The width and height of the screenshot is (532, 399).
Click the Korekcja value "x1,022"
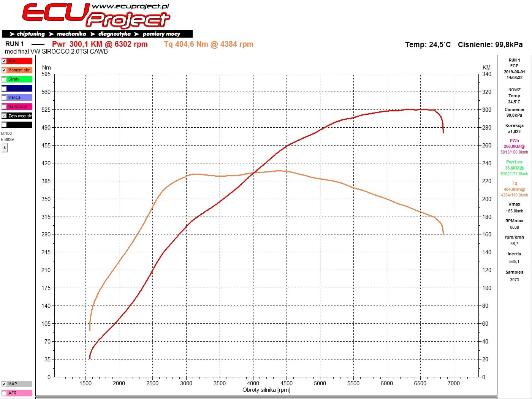point(515,131)
